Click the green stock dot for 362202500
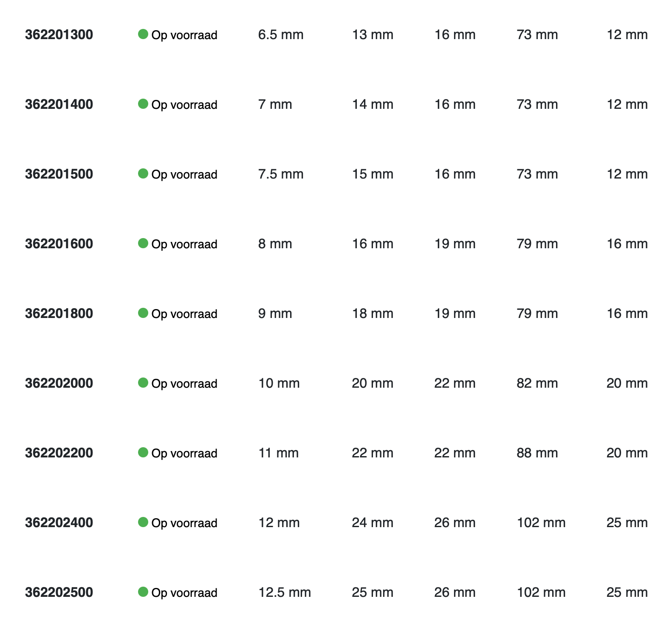The width and height of the screenshot is (672, 630). [143, 592]
